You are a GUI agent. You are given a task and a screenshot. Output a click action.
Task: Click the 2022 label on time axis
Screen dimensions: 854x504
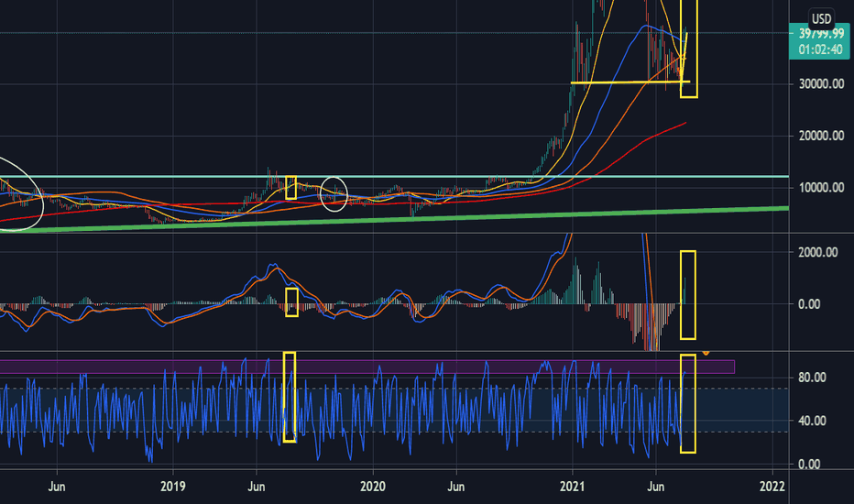click(x=772, y=486)
